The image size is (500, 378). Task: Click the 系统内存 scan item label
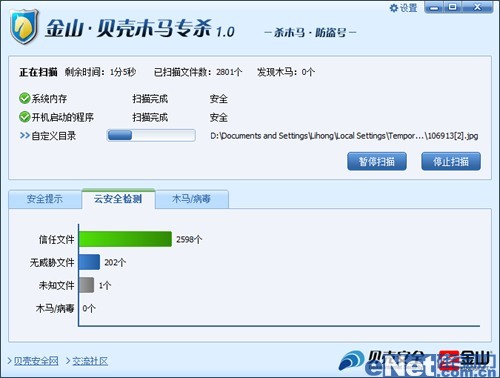click(x=49, y=99)
